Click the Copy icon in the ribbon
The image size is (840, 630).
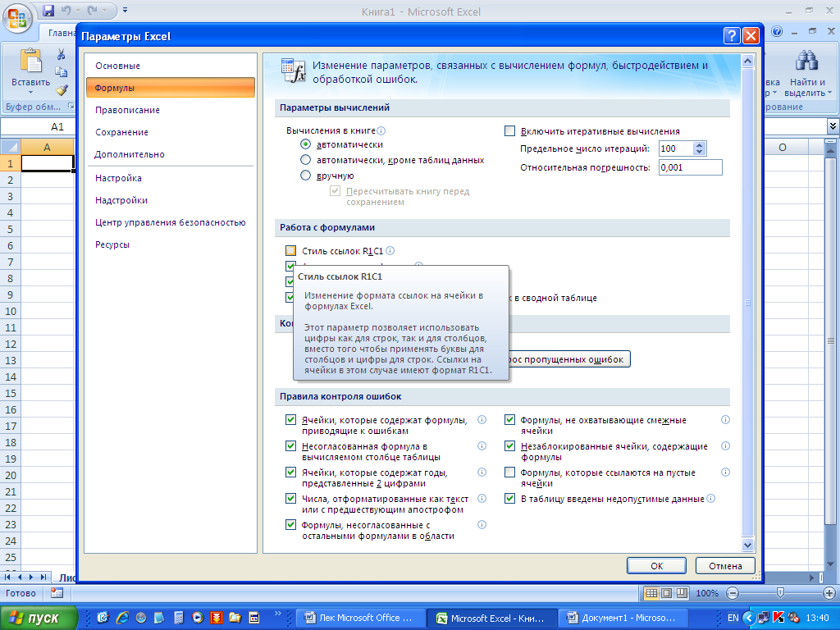click(61, 72)
